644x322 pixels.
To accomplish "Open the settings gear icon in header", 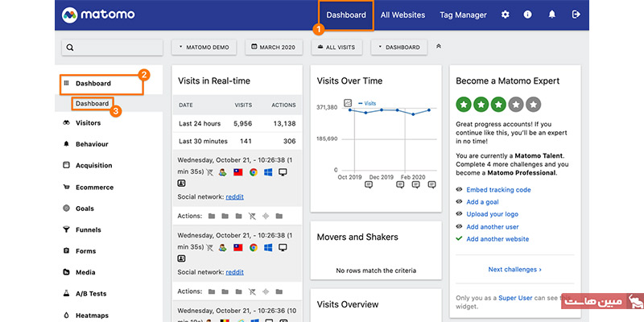I will (506, 14).
